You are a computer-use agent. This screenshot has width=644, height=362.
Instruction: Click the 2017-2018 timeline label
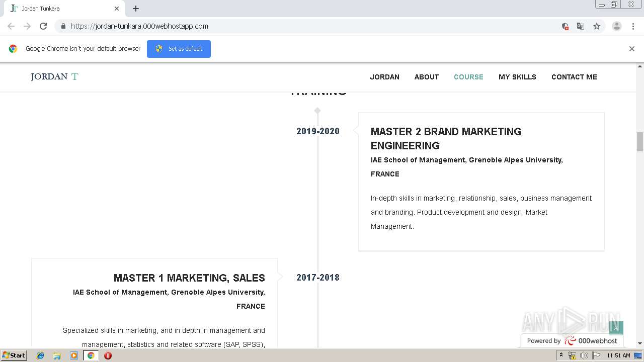point(318,278)
